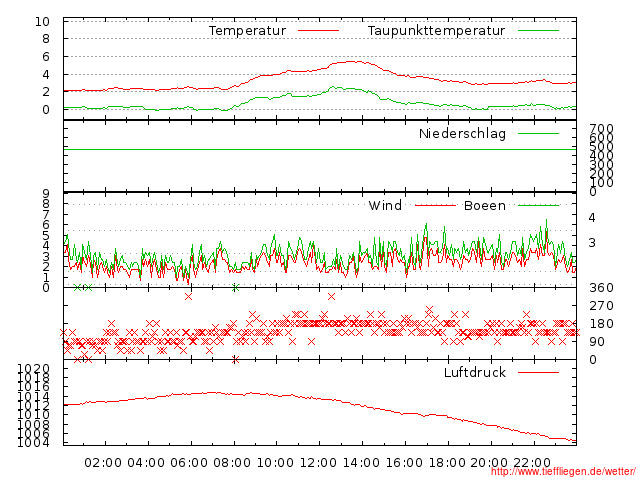Click the 700 on the Niederschlag axis
This screenshot has height=480, width=640.
coord(602,129)
